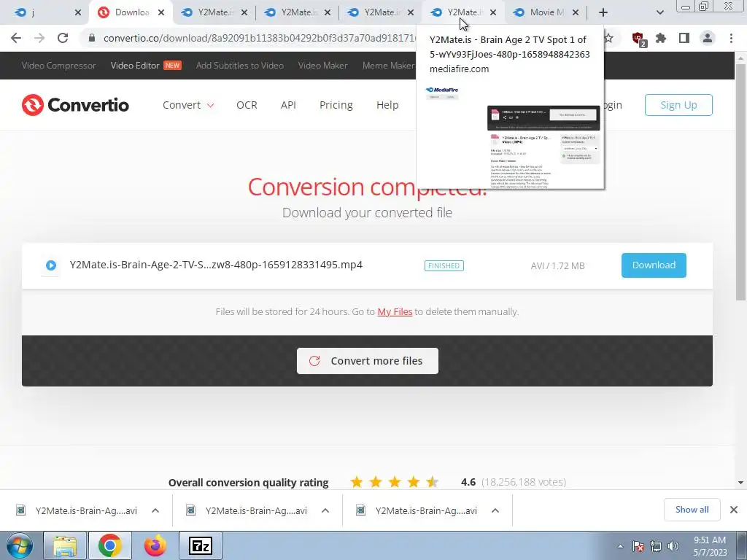Launch Firefox from taskbar
Screen dimensions: 747x560
[x=155, y=545]
